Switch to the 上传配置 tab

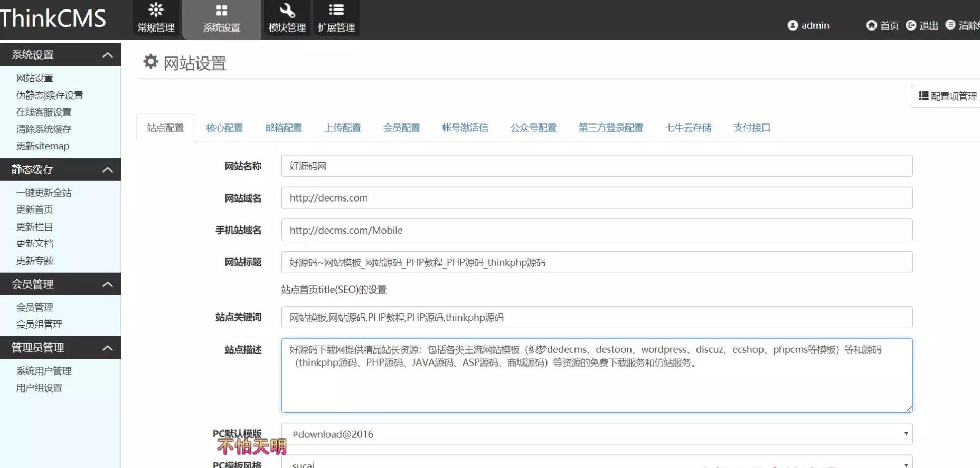343,128
